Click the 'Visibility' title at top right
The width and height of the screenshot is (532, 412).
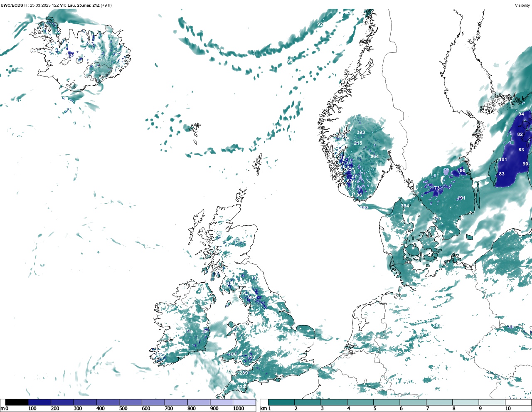[x=522, y=5]
